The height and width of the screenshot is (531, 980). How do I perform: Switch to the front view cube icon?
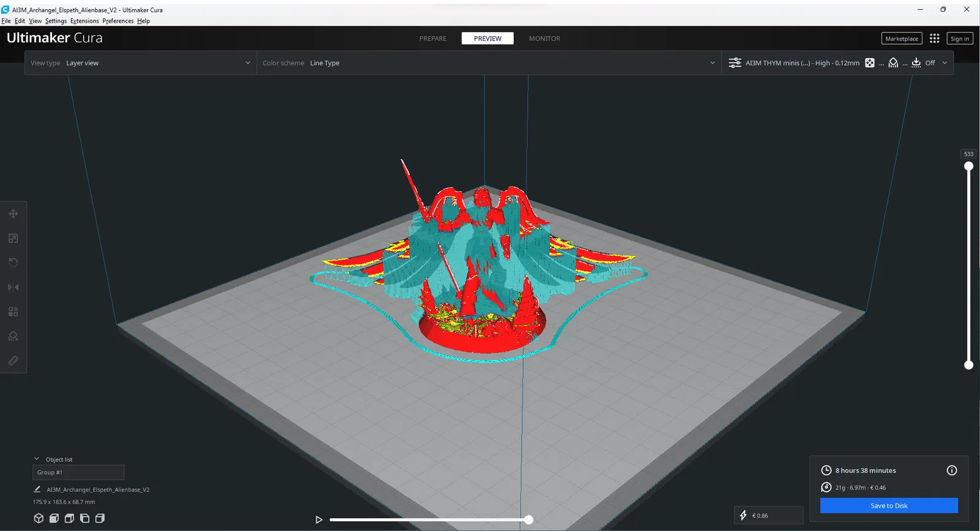click(x=54, y=518)
